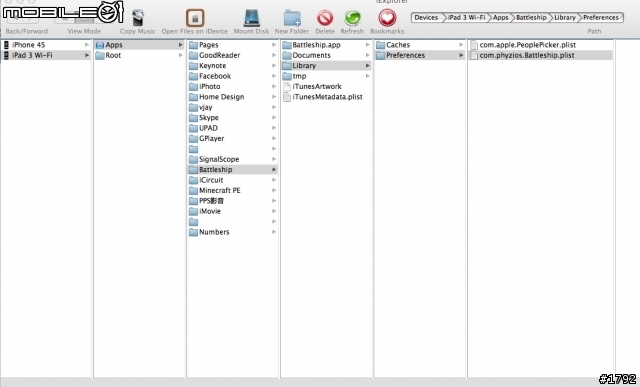This screenshot has width=640, height=387.
Task: Open the Numbers folder
Action: 233,232
